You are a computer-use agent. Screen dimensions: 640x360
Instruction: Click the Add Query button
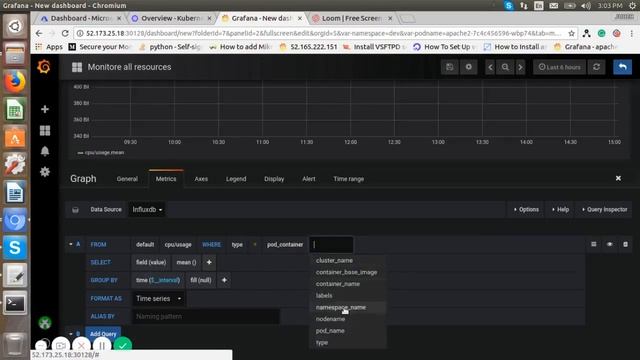point(103,334)
